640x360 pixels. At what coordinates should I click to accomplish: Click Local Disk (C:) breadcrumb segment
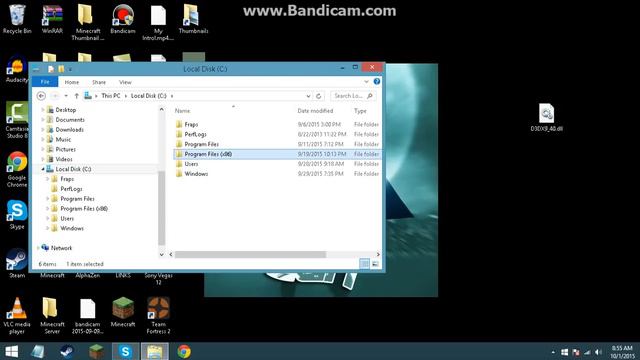[149, 96]
